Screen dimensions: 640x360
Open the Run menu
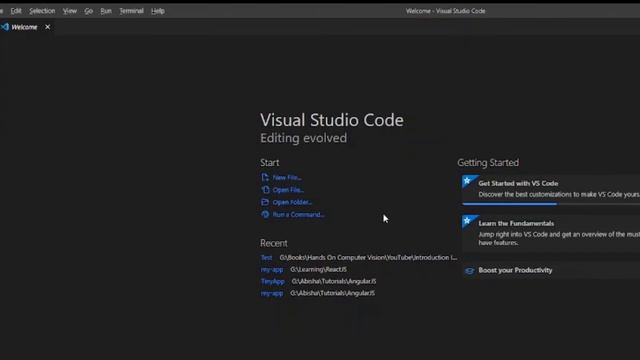(106, 11)
